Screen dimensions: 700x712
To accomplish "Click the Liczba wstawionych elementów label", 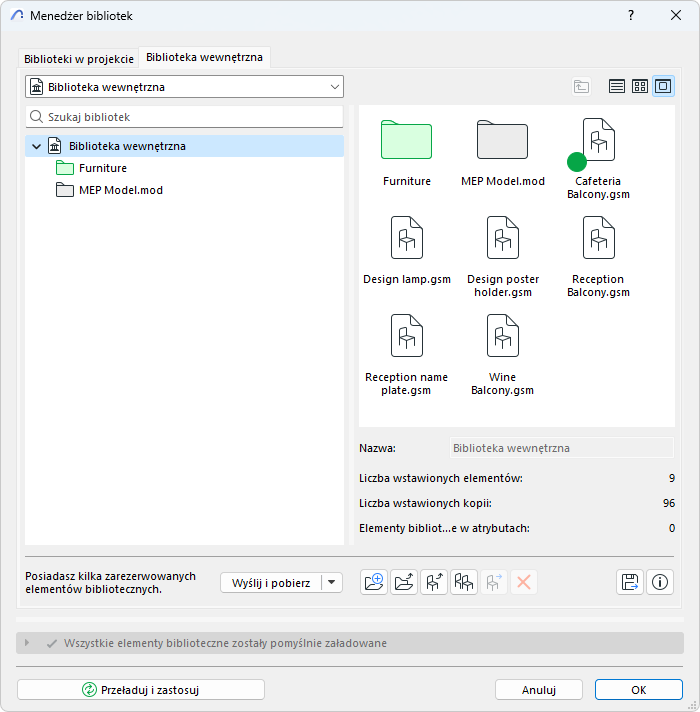I will pyautogui.click(x=441, y=478).
